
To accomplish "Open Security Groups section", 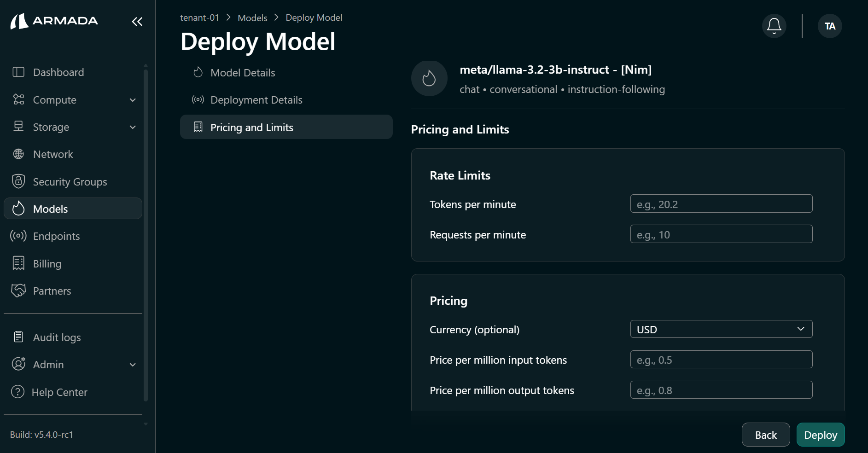I will coord(73,182).
